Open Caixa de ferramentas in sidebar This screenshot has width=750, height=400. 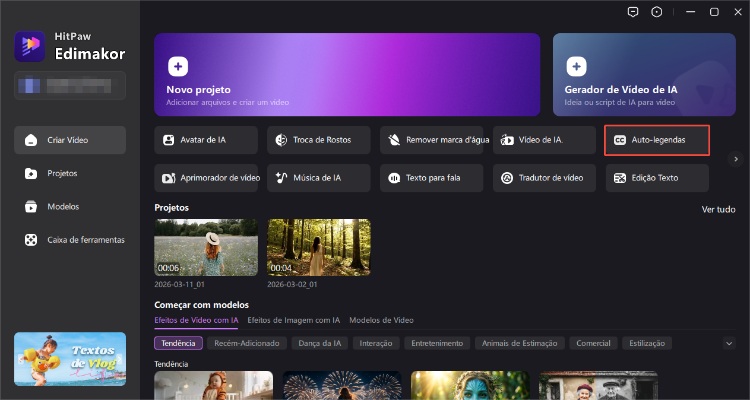pos(76,240)
